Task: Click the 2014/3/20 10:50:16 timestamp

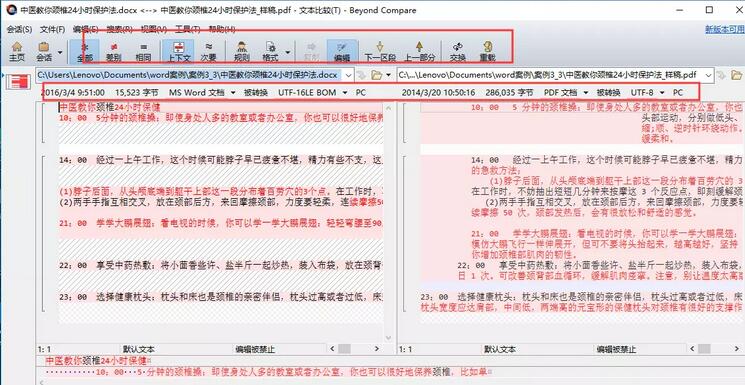Action: (438, 92)
